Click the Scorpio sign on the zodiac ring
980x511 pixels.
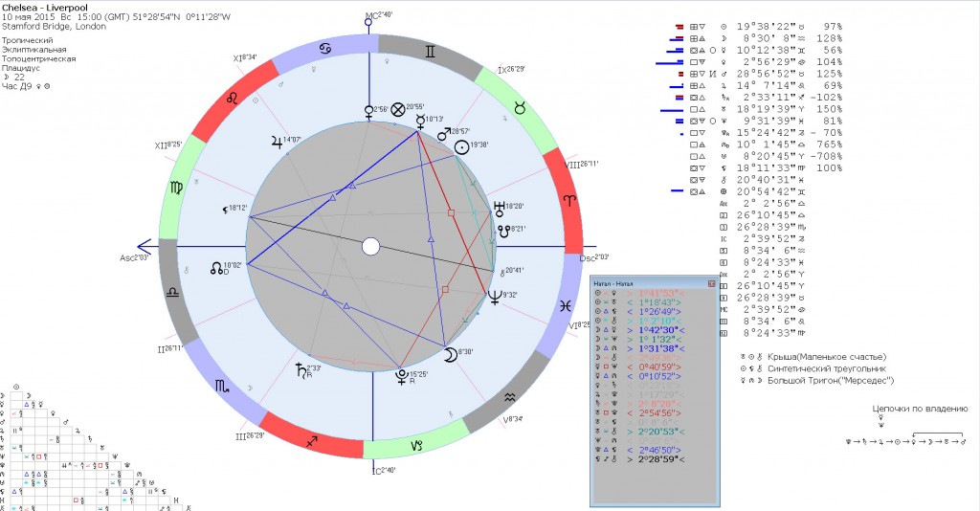(222, 386)
